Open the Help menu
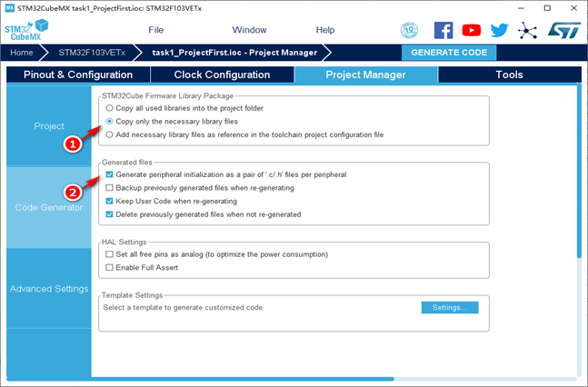Viewport: 588px width, 387px height. pos(325,30)
